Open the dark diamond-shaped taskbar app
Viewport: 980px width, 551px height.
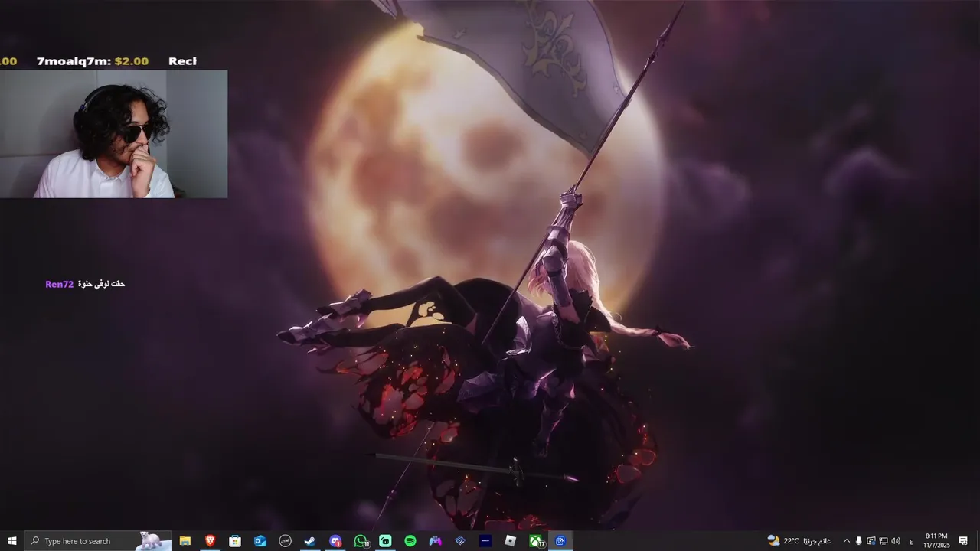click(x=460, y=541)
